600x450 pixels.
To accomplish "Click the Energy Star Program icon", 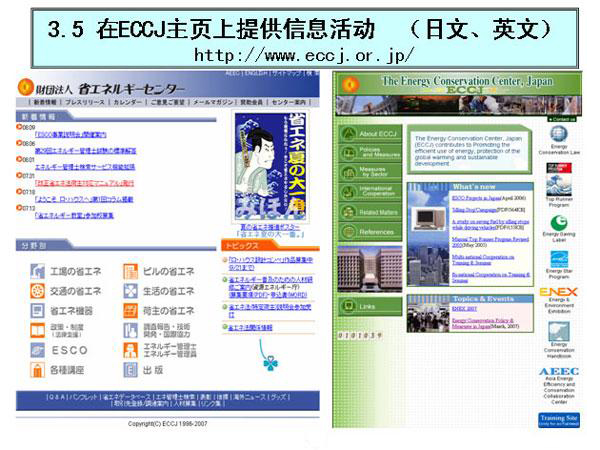I will click(x=559, y=259).
